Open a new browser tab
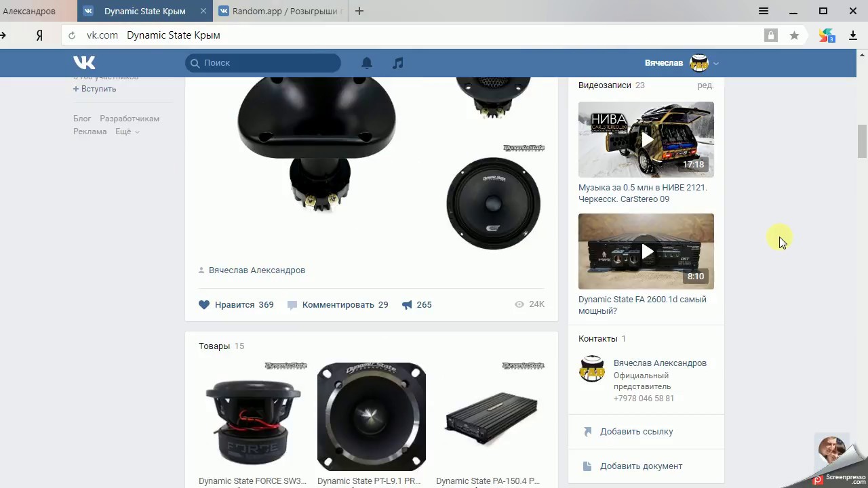 coord(359,11)
